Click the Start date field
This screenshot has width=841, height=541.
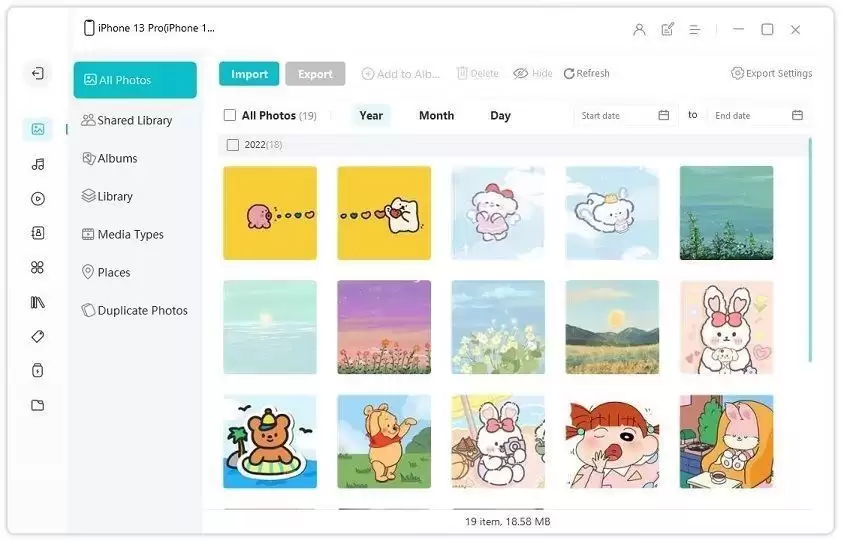[x=625, y=115]
